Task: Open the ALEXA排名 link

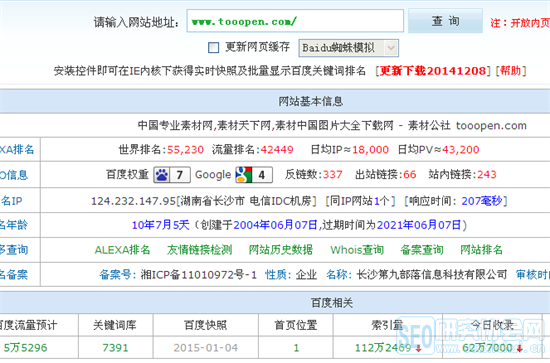Action: tap(122, 250)
